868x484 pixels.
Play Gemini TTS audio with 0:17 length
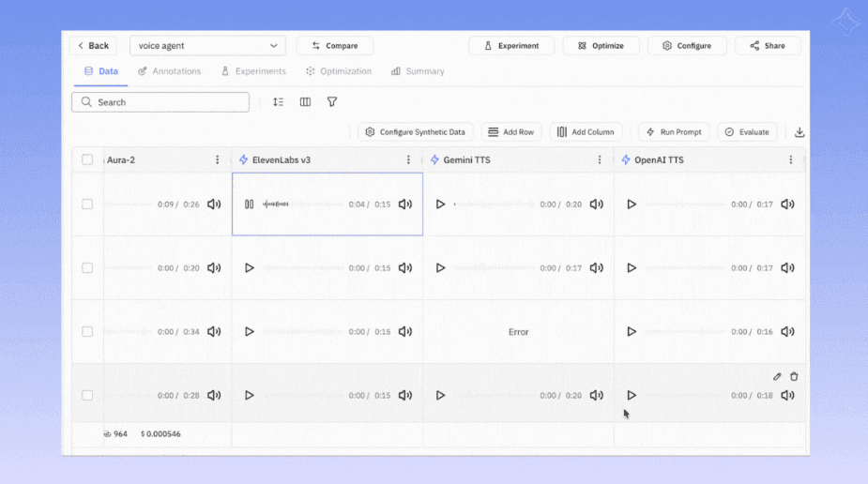440,267
